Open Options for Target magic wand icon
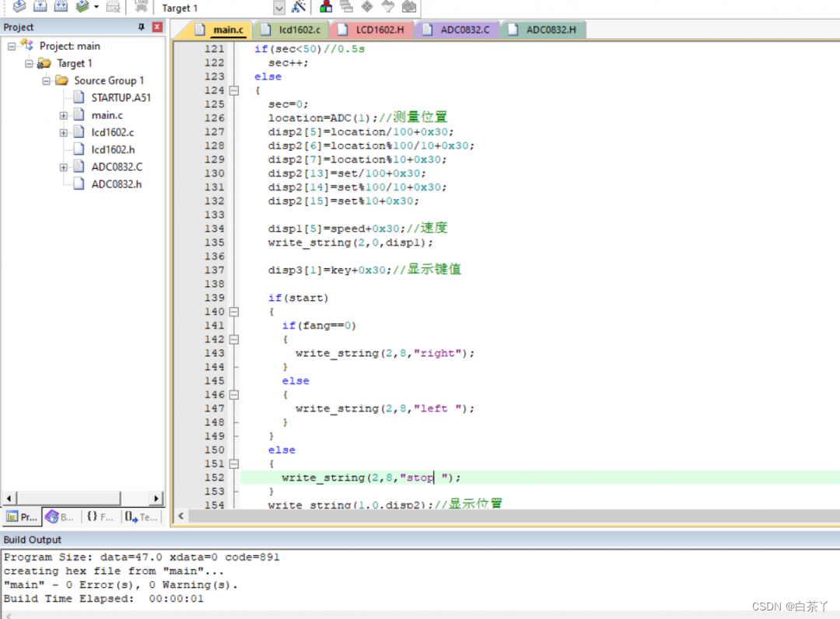840x619 pixels. [x=299, y=7]
